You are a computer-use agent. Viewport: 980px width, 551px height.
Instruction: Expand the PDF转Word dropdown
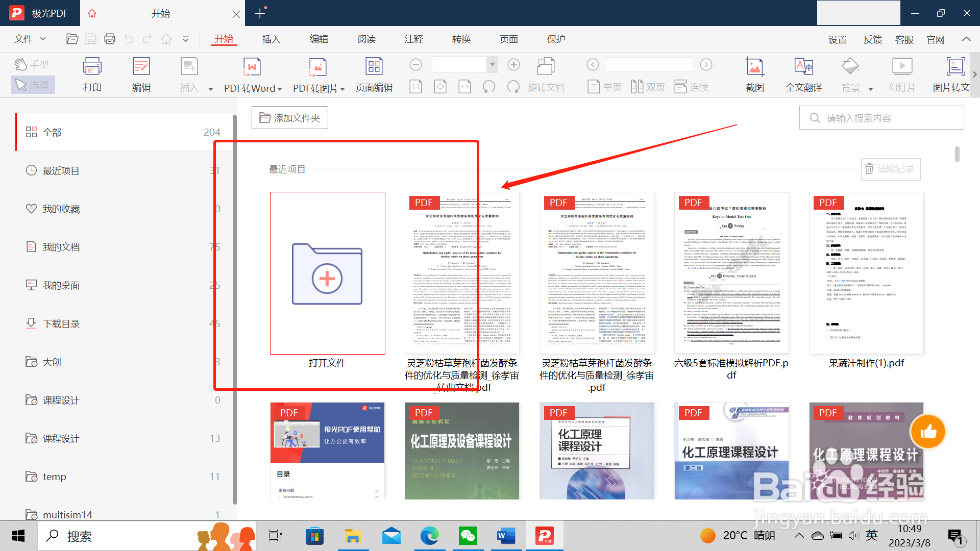pyautogui.click(x=280, y=89)
